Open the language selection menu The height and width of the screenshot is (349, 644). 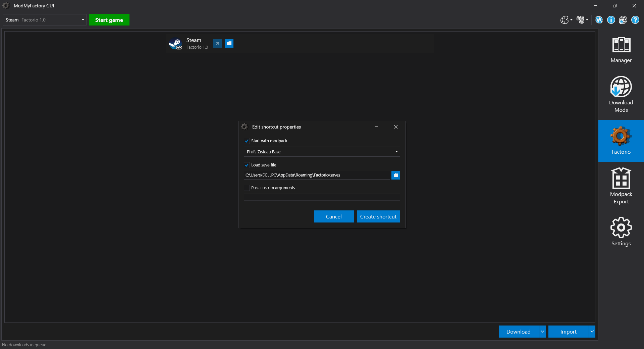(582, 20)
